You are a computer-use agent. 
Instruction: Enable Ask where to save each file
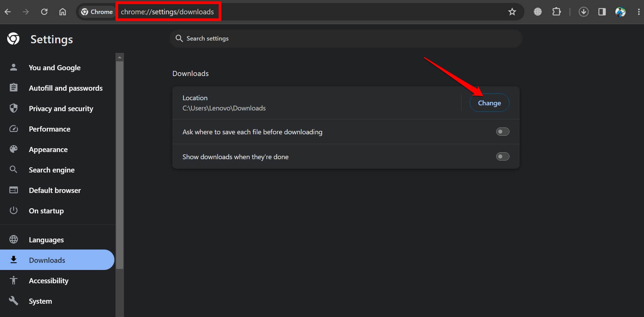point(502,132)
